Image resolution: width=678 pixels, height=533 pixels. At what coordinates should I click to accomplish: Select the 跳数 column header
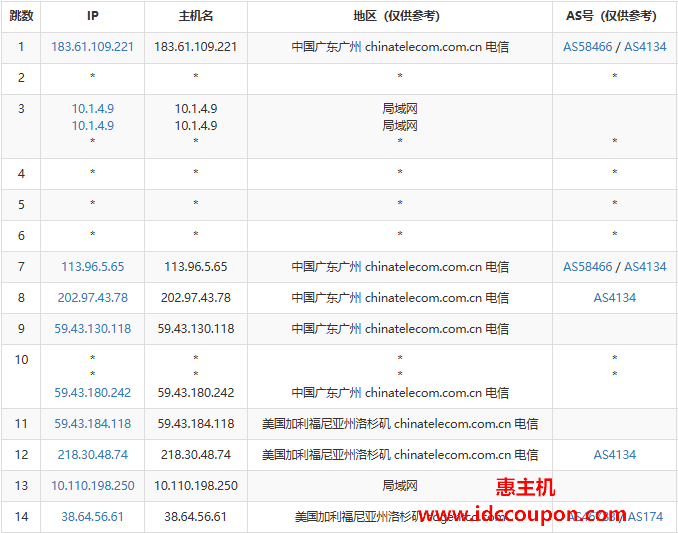21,16
